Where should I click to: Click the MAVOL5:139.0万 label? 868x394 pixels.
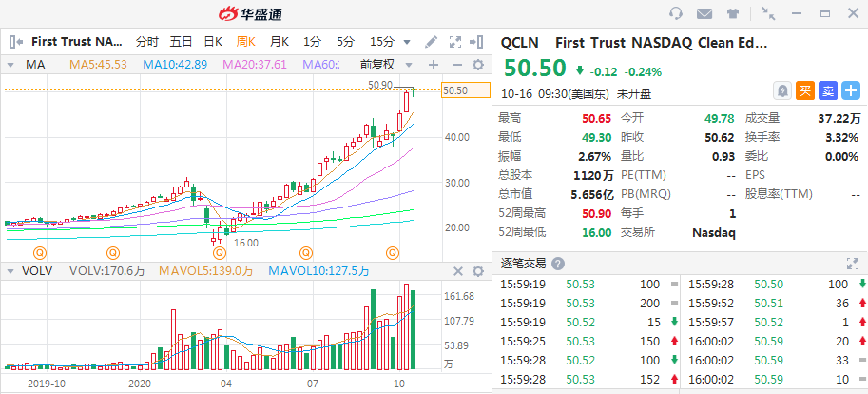[x=206, y=271]
